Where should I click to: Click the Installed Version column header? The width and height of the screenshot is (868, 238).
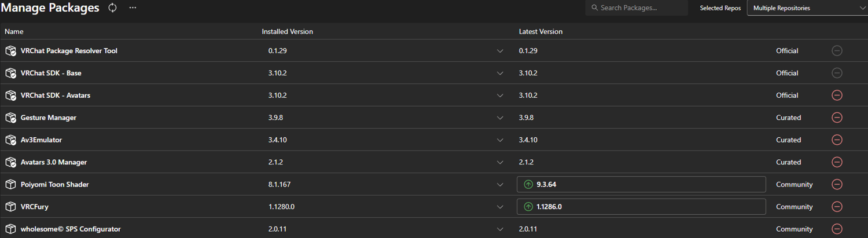tap(287, 31)
